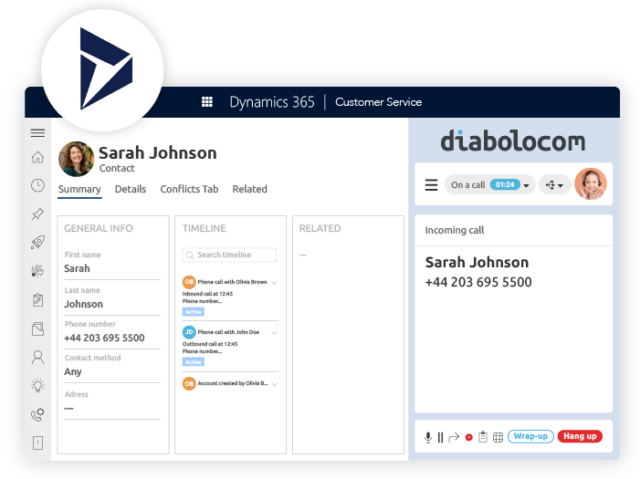Open the contacts person icon in sidebar

pos(38,357)
